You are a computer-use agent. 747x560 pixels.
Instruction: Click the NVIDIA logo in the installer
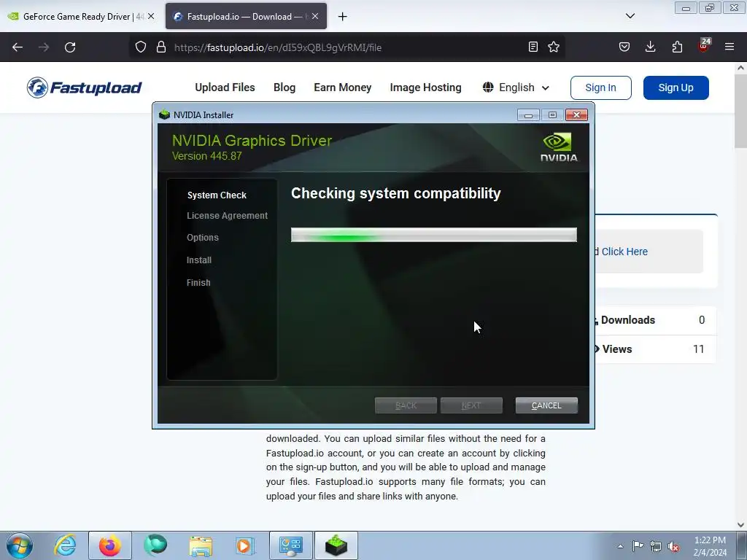[558, 147]
